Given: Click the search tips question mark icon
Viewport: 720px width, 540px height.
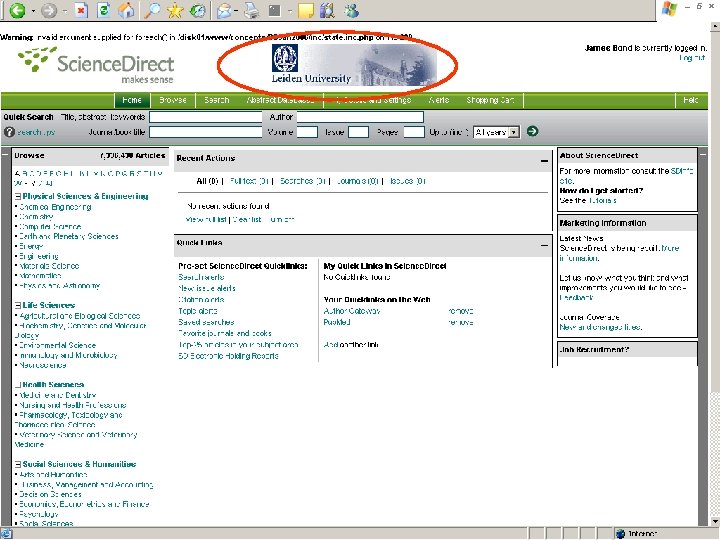Looking at the screenshot, I should tap(9, 132).
